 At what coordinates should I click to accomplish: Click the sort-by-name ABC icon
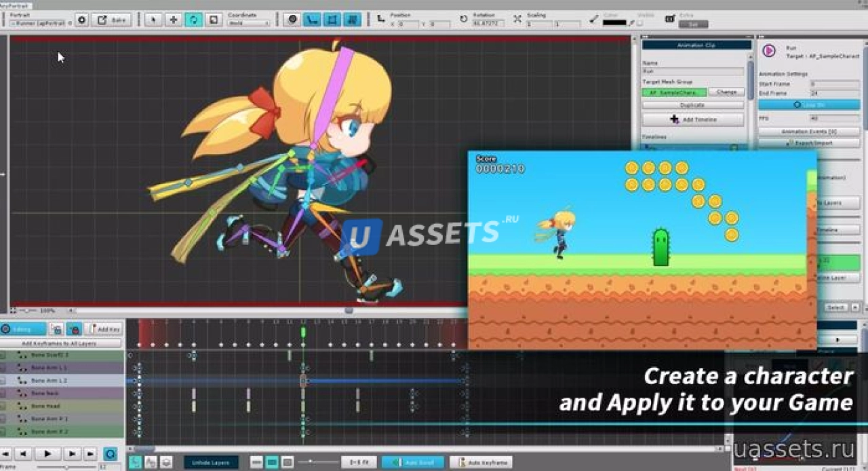click(x=151, y=462)
